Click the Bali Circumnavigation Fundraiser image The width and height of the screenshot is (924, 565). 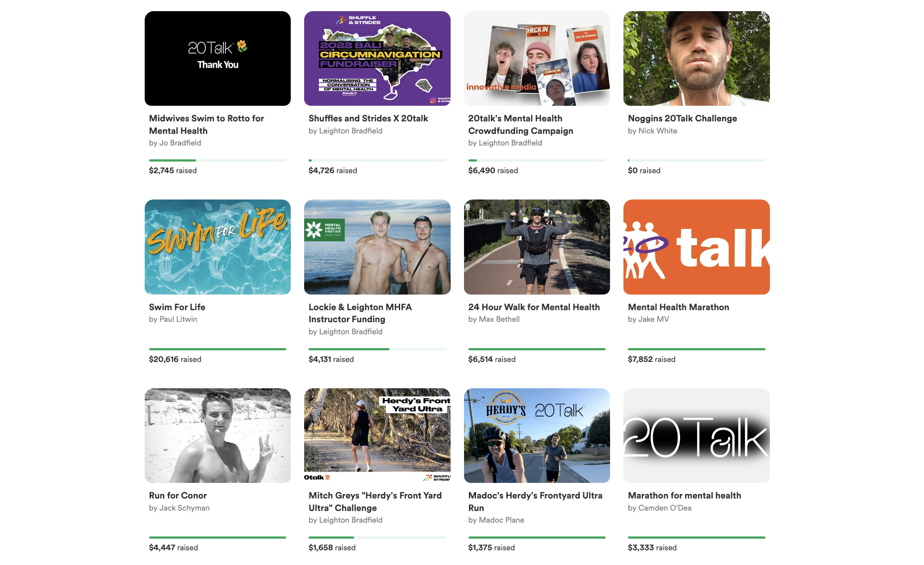[377, 58]
